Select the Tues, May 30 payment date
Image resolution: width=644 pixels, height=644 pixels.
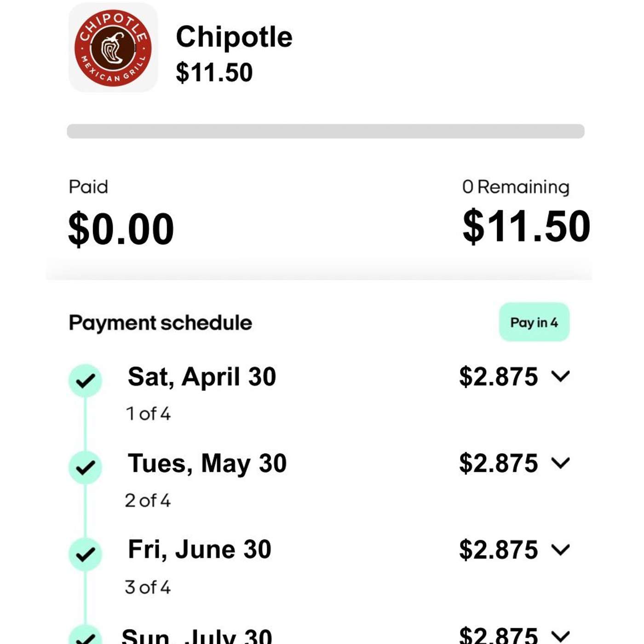point(207,463)
